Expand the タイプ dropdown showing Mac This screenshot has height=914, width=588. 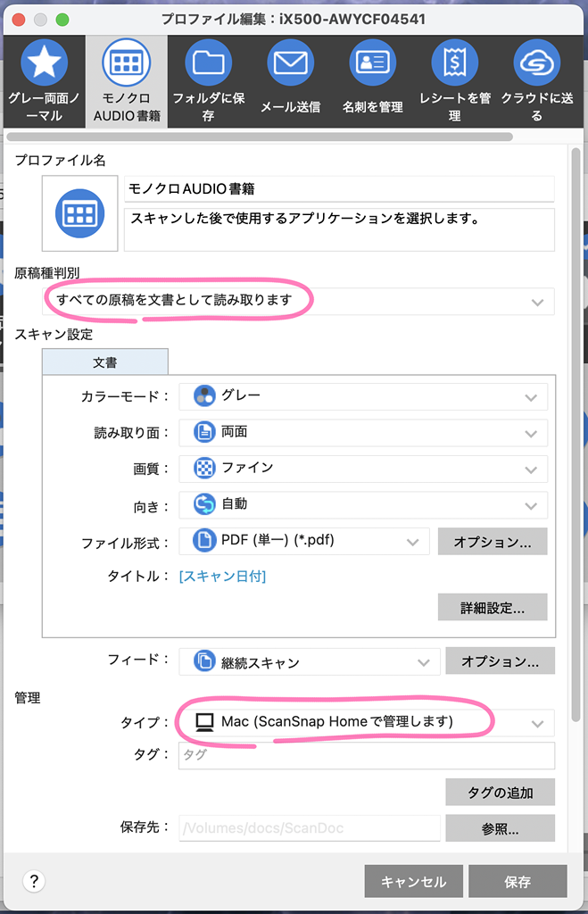[366, 722]
